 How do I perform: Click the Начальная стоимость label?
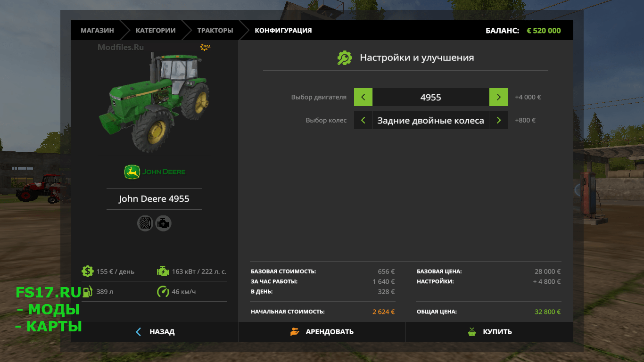[x=288, y=312]
